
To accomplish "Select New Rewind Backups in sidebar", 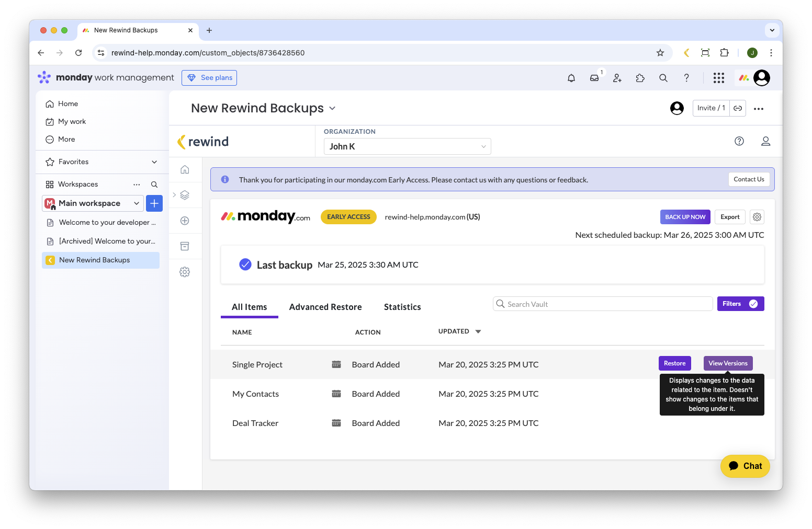I will 100,260.
